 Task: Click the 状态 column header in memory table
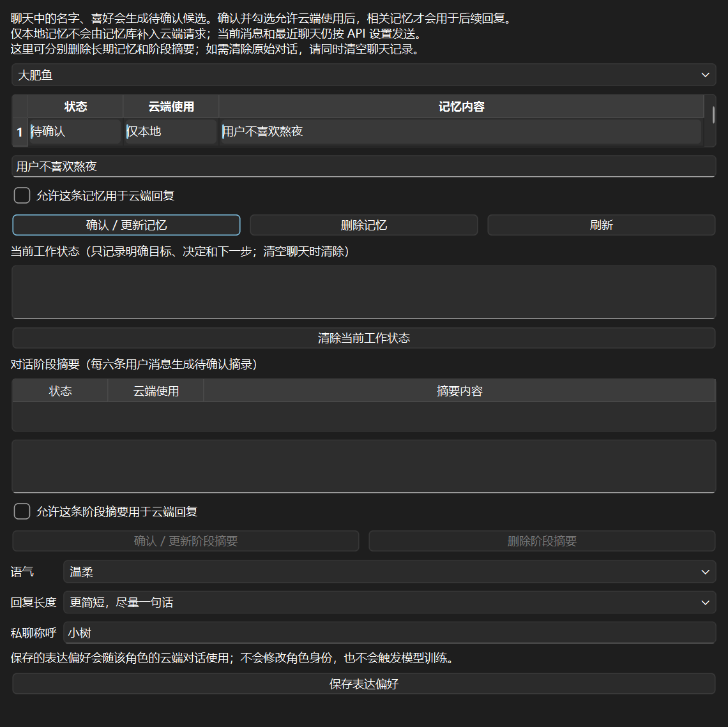[75, 106]
